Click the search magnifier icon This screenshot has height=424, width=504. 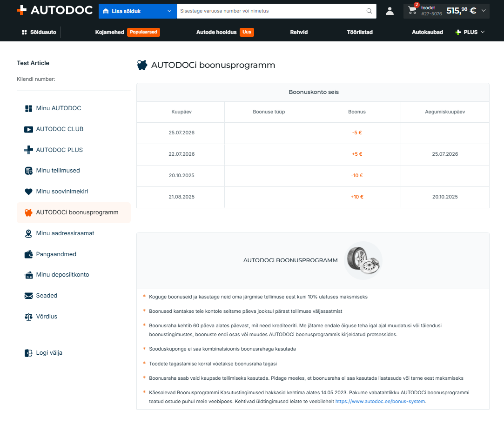tap(369, 11)
